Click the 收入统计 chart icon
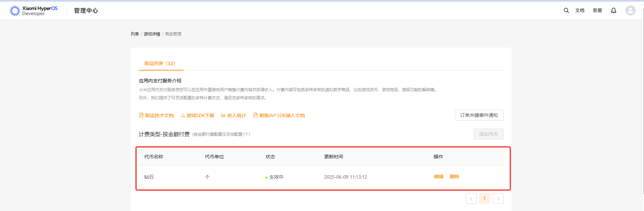This screenshot has width=644, height=211. [223, 115]
